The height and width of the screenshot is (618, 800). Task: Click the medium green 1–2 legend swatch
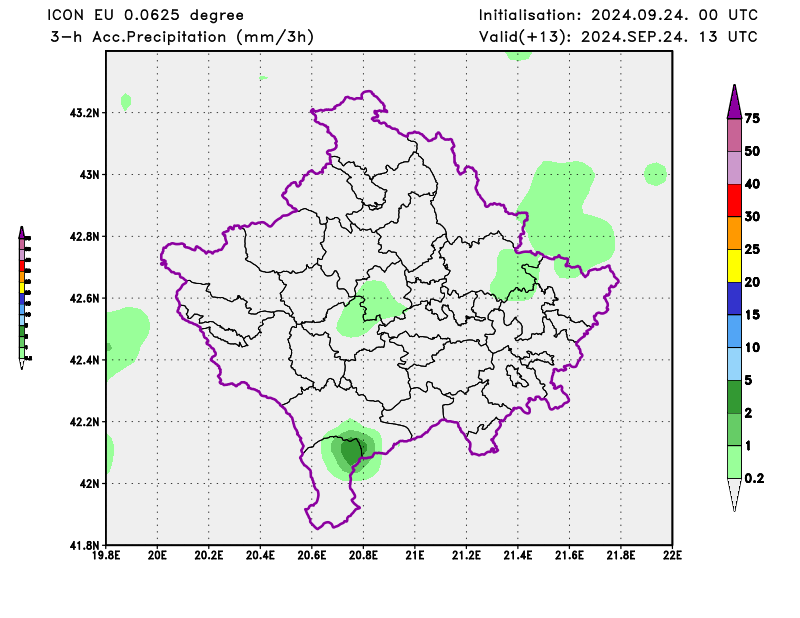[x=734, y=429]
